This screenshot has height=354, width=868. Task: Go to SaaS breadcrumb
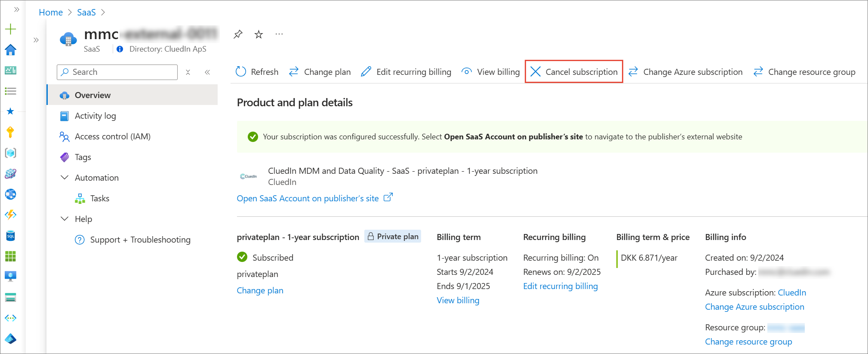coord(86,12)
